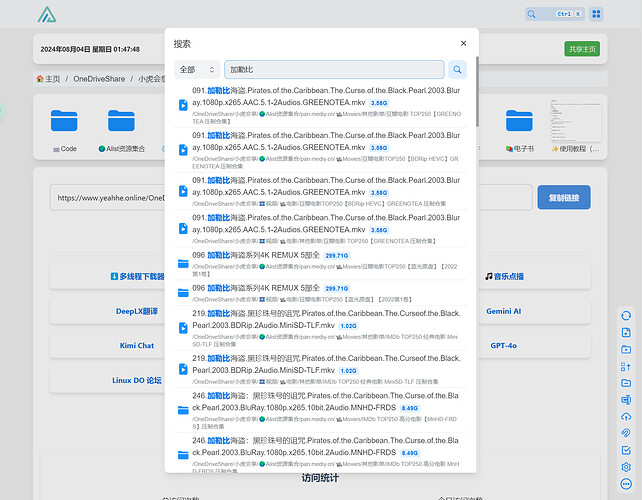642x500 pixels.
Task: Open the 全部 scope dropdown
Action: [x=197, y=70]
